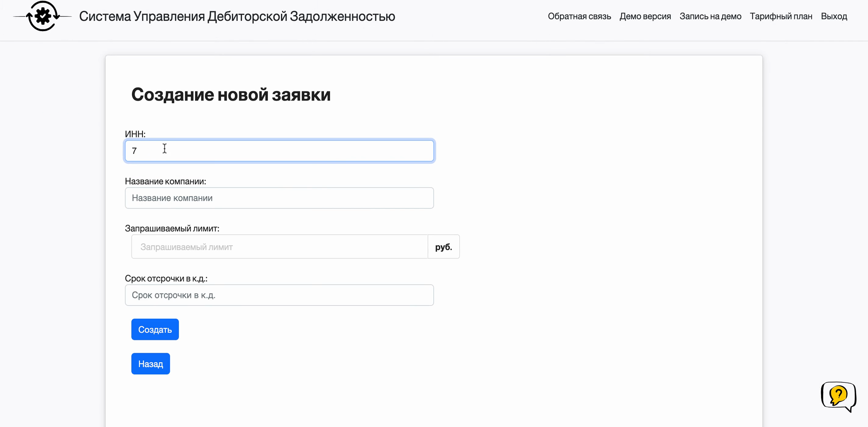Click the руб. currency addon
Screen dimensions: 868x427
click(x=443, y=247)
